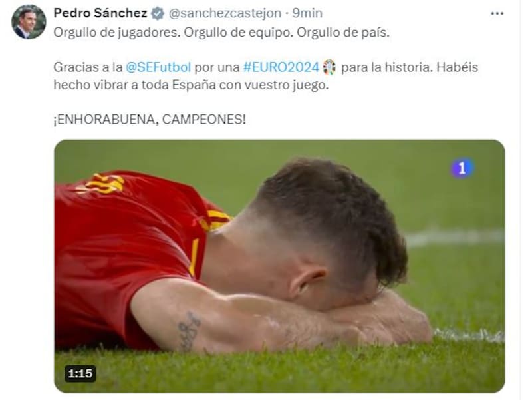This screenshot has height=400, width=532.
Task: Open the three-dot more options menu
Action: pyautogui.click(x=497, y=13)
